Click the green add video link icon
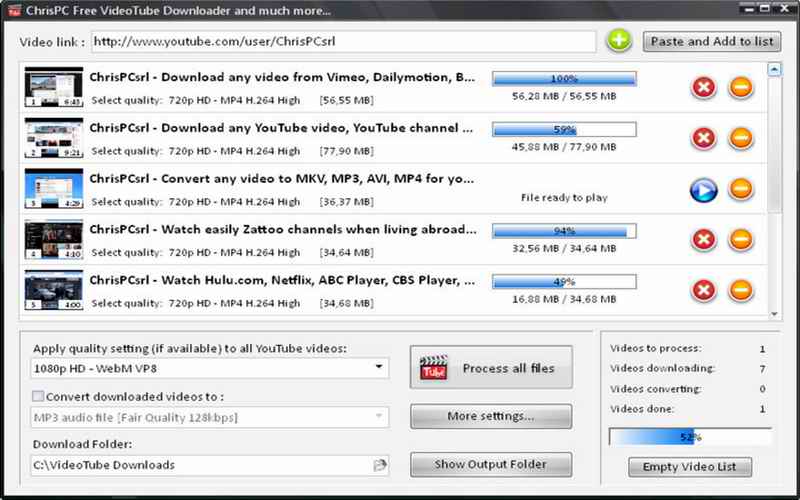The height and width of the screenshot is (500, 800). 619,41
